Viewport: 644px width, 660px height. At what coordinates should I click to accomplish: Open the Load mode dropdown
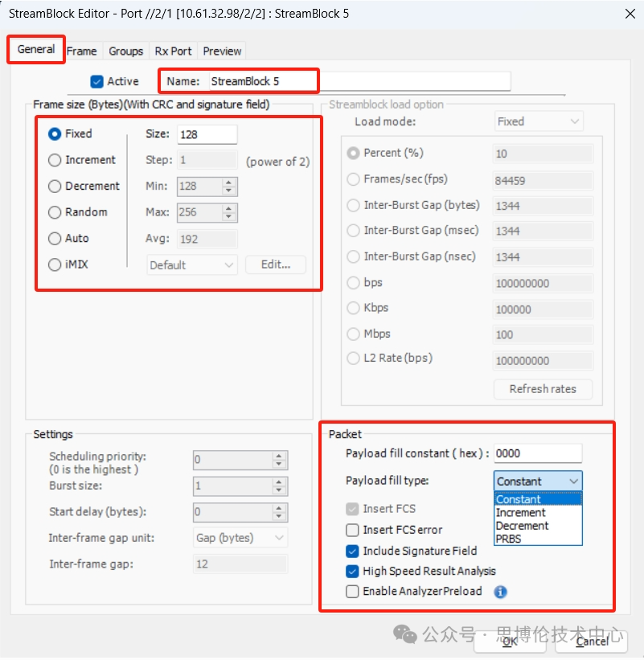(x=538, y=121)
